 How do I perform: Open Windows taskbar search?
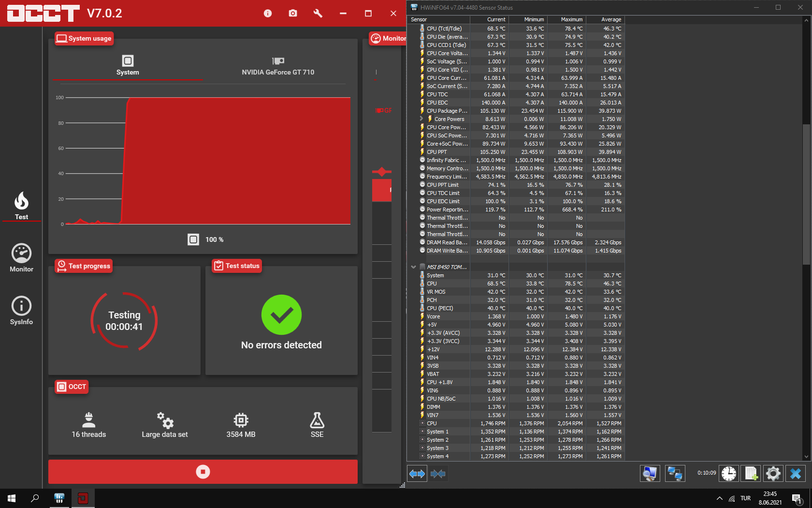click(x=35, y=498)
